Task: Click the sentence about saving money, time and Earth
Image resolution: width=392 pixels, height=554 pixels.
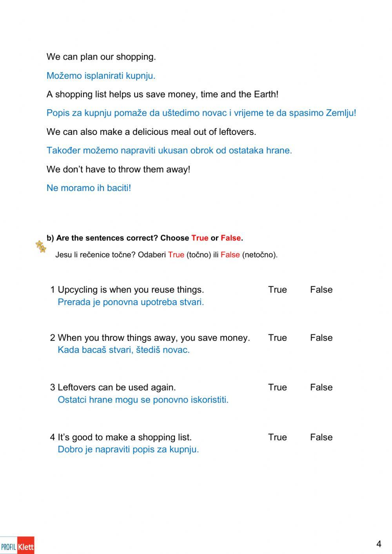Action: (162, 94)
